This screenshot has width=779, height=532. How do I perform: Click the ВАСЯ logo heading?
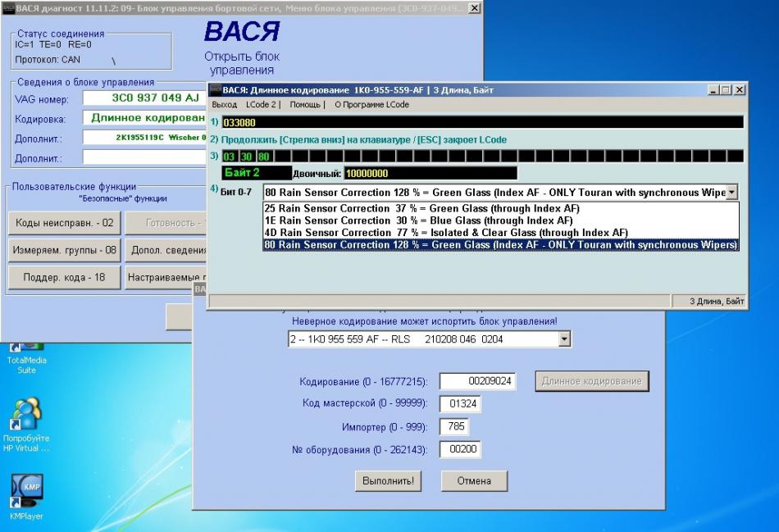point(241,31)
